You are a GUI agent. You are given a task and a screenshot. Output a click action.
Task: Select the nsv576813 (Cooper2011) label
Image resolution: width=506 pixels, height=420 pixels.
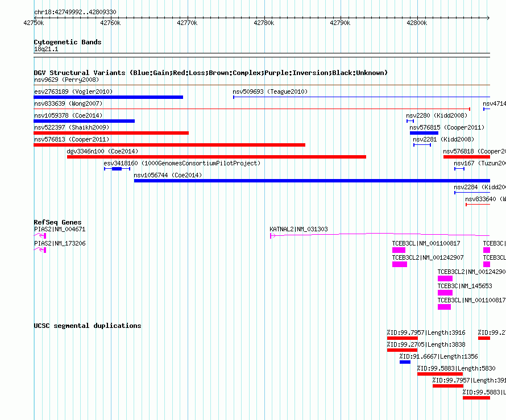pyautogui.click(x=72, y=139)
